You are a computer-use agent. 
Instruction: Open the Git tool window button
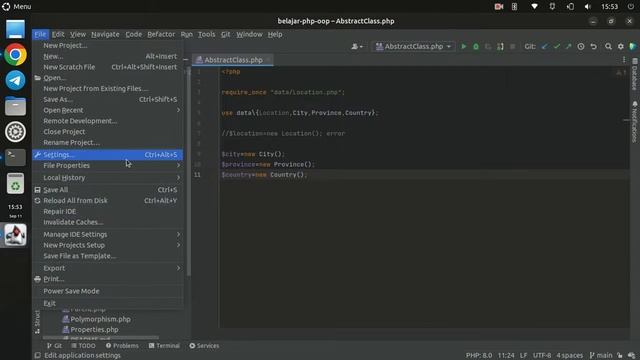(x=54, y=346)
